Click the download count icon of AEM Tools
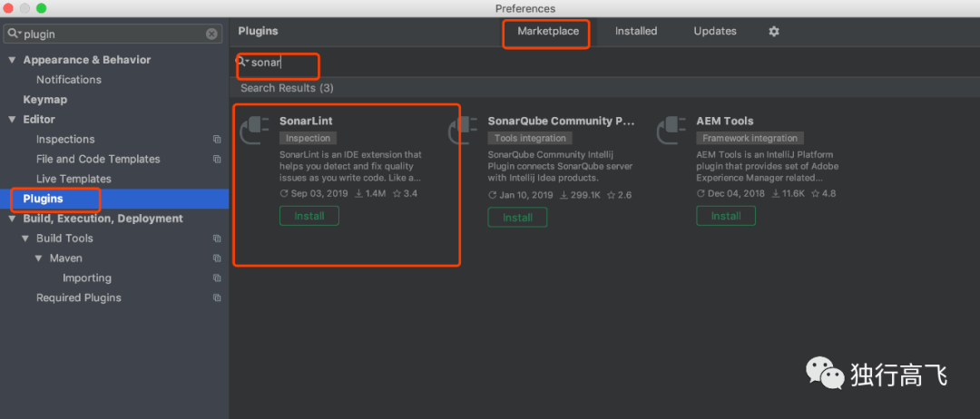The image size is (980, 419). tap(777, 194)
